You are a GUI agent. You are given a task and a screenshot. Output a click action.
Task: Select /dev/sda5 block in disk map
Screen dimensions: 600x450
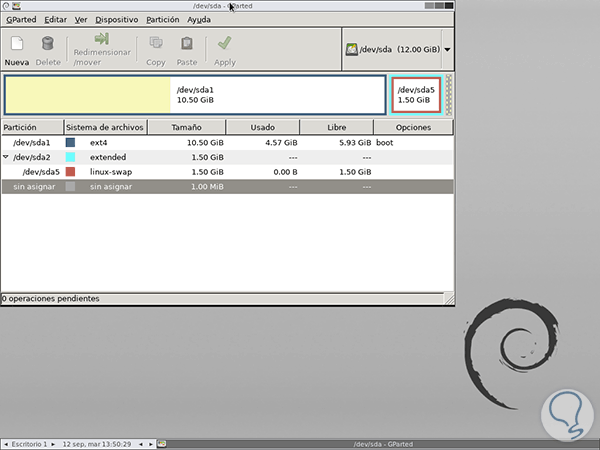pos(416,95)
